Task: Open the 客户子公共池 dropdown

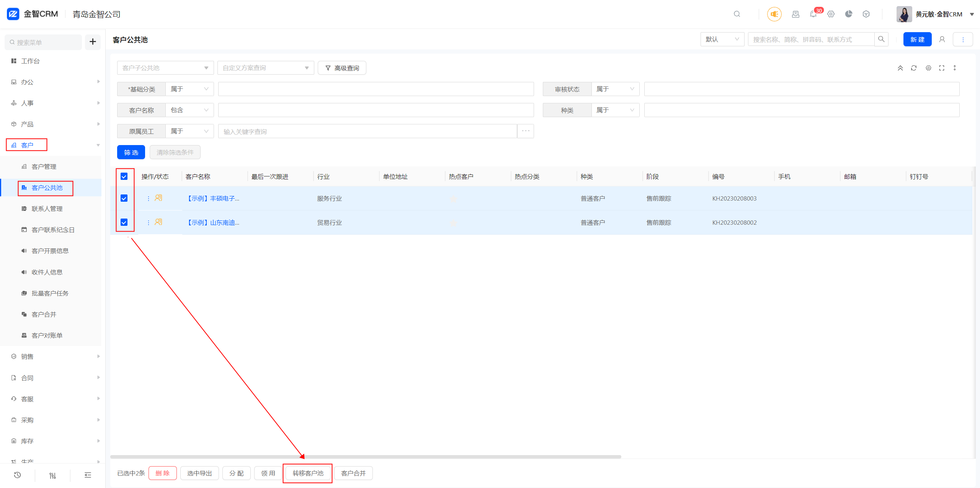Action: [165, 68]
